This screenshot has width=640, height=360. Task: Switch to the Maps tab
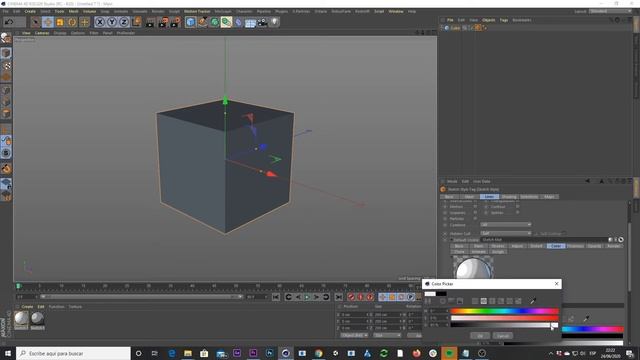click(x=549, y=197)
